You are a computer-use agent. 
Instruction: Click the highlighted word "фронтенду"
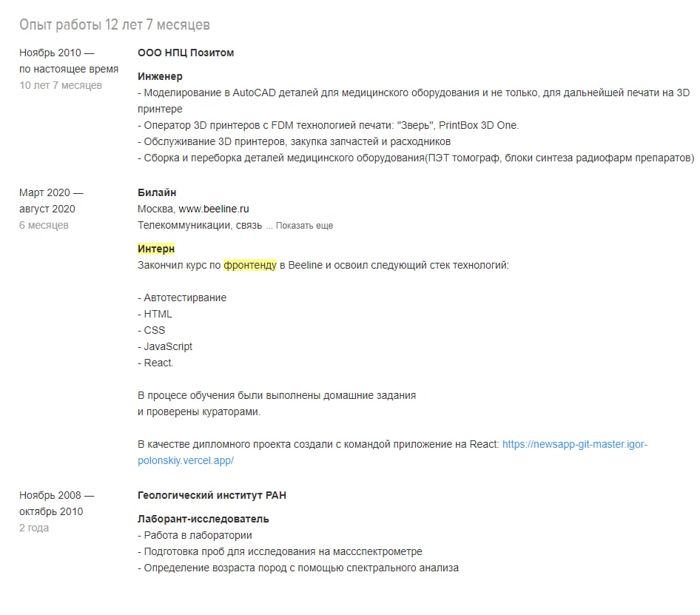(x=250, y=265)
